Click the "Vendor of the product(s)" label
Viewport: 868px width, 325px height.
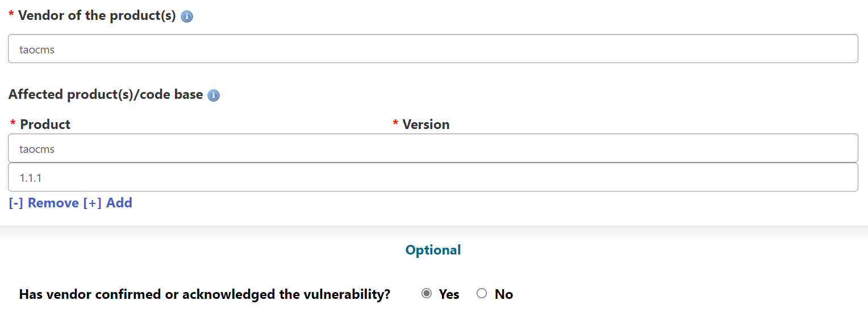(x=97, y=16)
